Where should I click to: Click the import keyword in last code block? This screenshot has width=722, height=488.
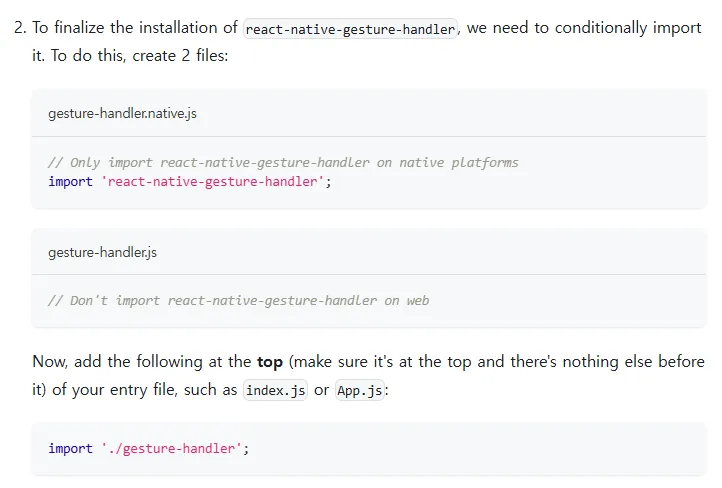coord(70,448)
